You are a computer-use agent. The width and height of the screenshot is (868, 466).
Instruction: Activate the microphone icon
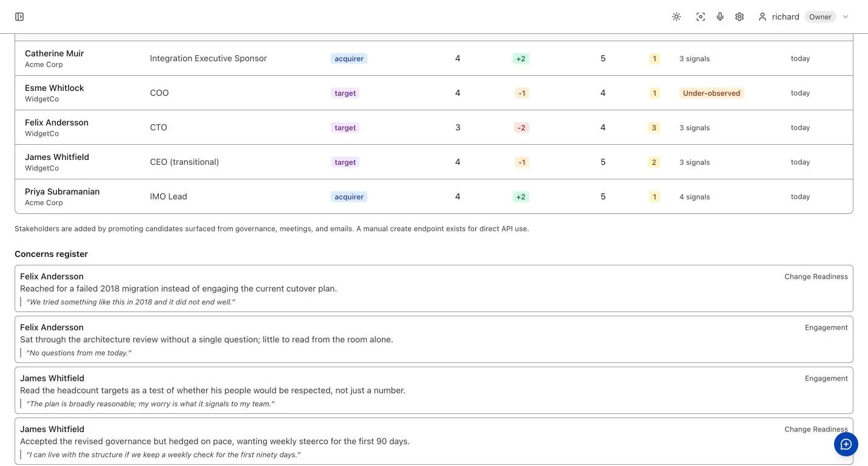720,17
